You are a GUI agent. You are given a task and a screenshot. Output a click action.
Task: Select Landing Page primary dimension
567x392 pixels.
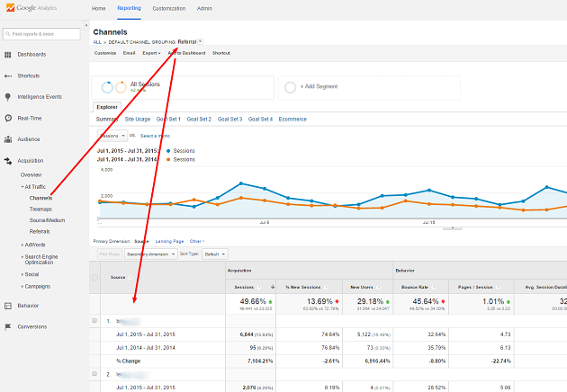pyautogui.click(x=169, y=241)
